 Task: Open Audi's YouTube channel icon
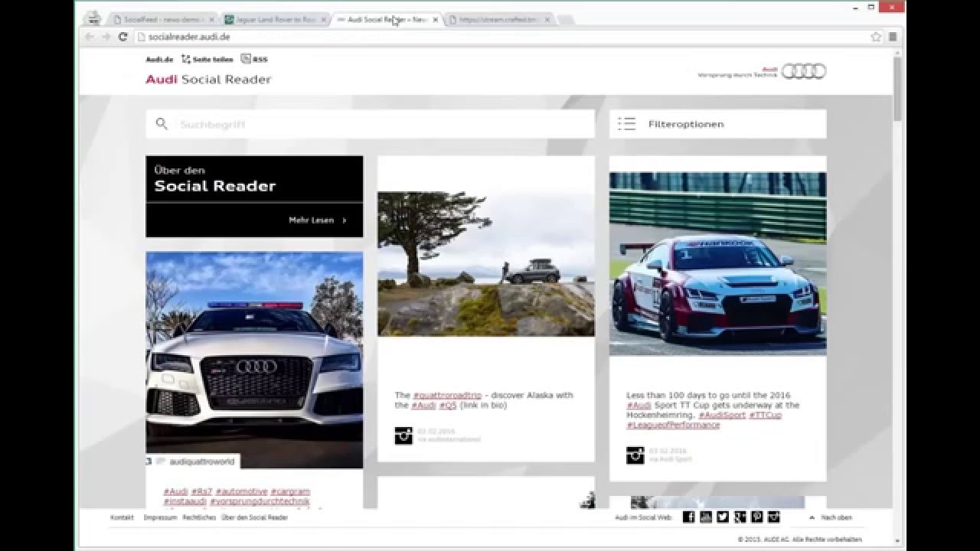(x=705, y=517)
